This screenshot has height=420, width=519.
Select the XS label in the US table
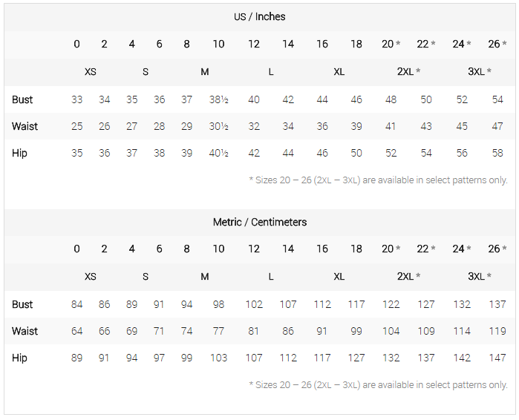(91, 71)
